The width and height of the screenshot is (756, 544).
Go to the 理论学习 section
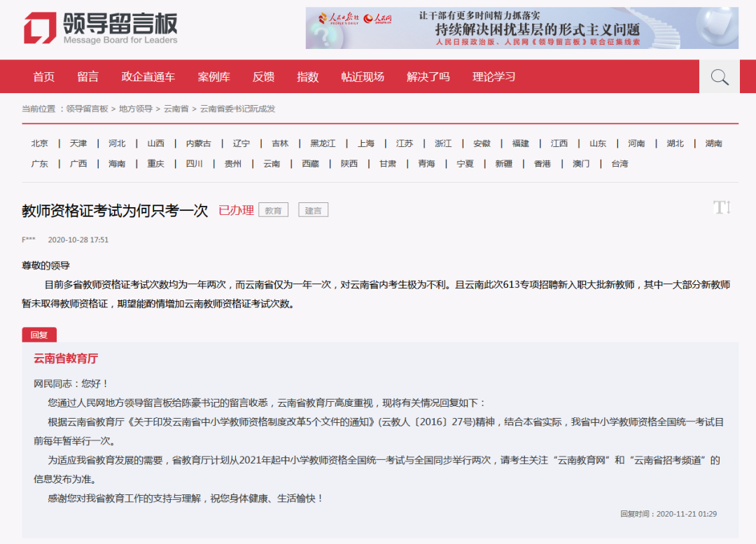(x=492, y=76)
